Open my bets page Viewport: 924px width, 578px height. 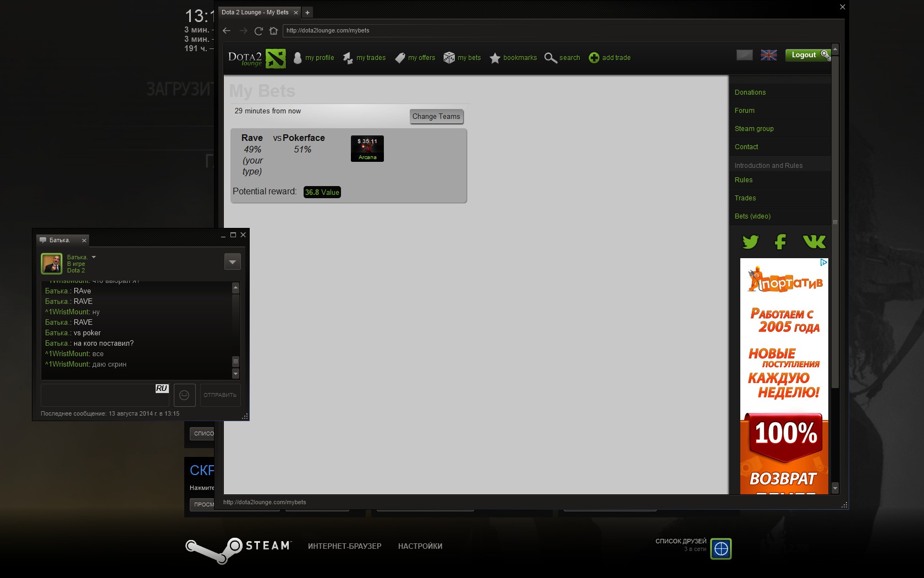pyautogui.click(x=469, y=58)
